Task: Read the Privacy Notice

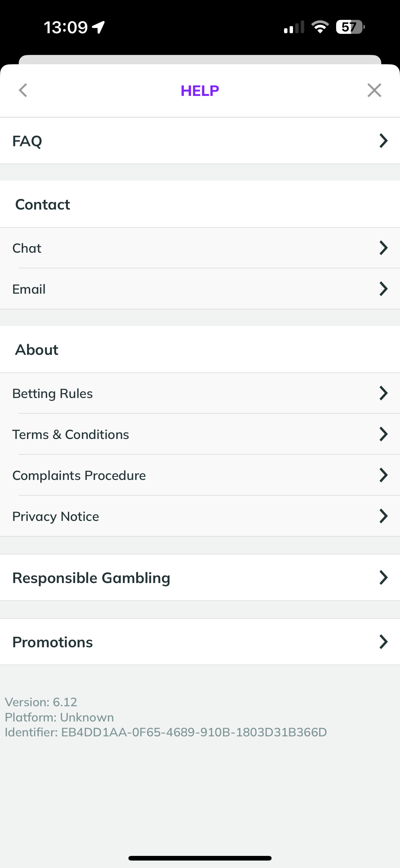Action: tap(56, 517)
